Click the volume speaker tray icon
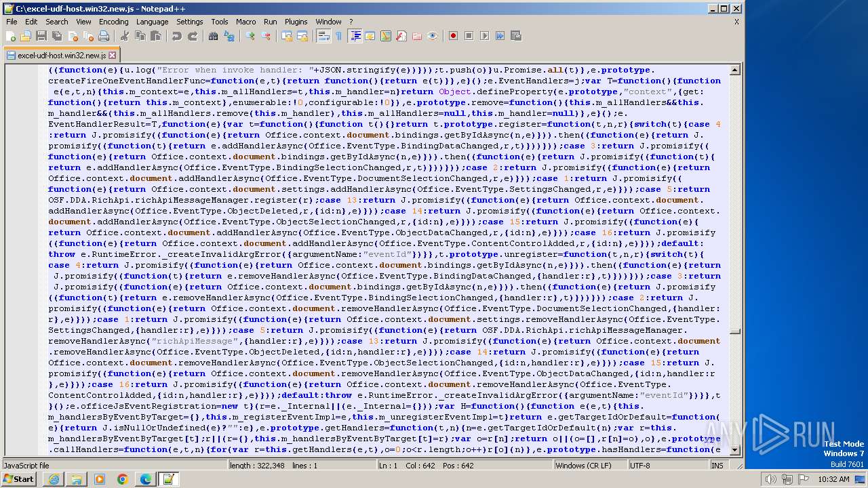The height and width of the screenshot is (488, 868). pos(770,479)
